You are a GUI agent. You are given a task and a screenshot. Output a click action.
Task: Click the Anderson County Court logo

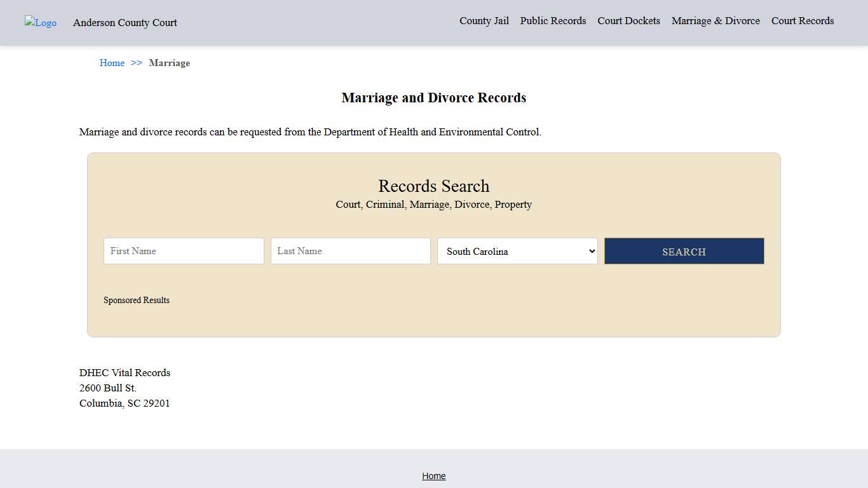(40, 22)
